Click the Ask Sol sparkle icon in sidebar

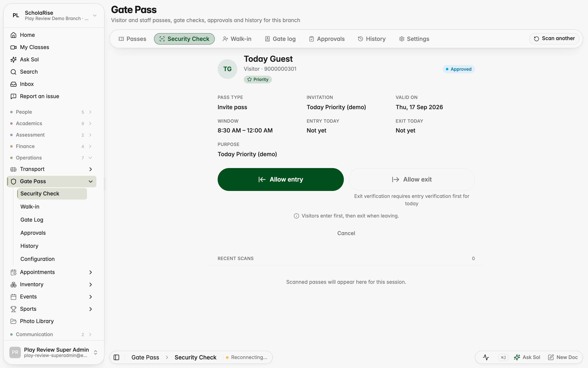[13, 59]
